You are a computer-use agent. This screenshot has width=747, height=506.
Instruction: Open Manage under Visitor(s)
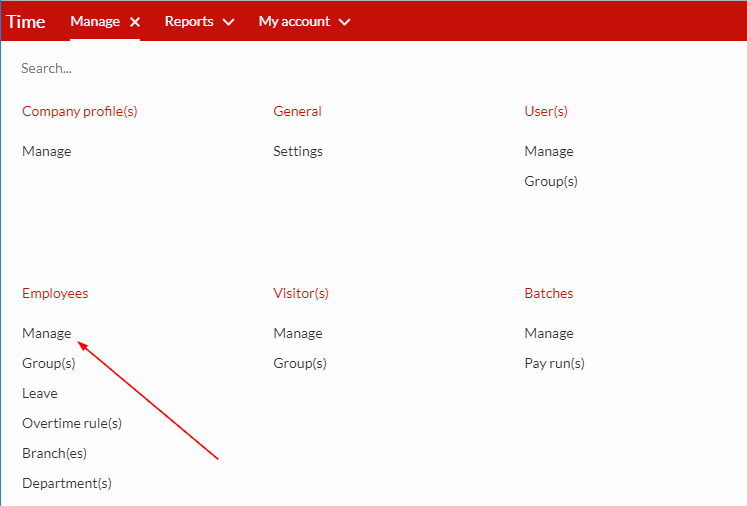tap(298, 334)
